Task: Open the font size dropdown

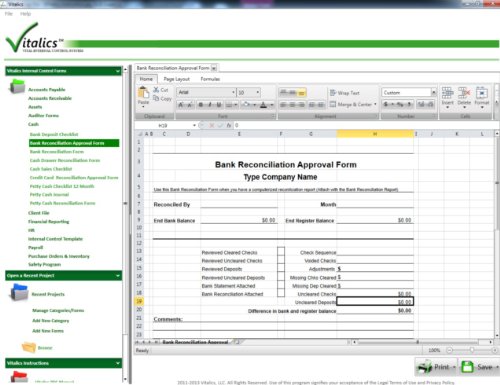Action: [258, 92]
